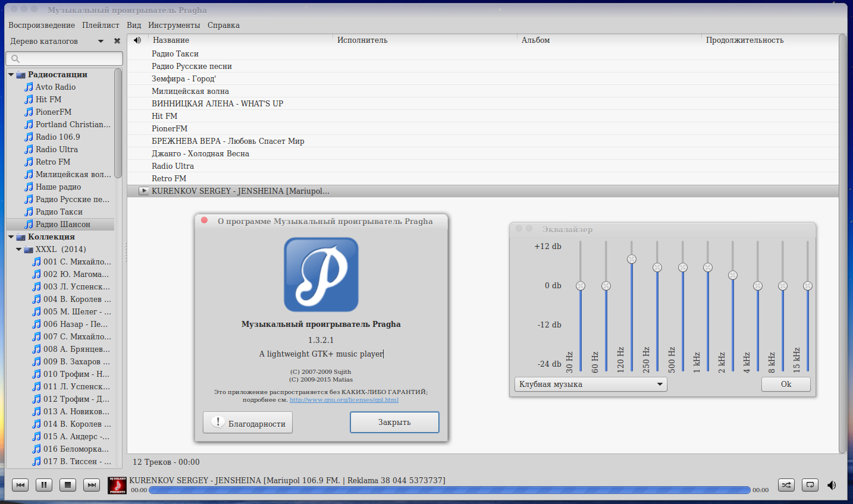Open the 'Справка' menu

pos(224,25)
